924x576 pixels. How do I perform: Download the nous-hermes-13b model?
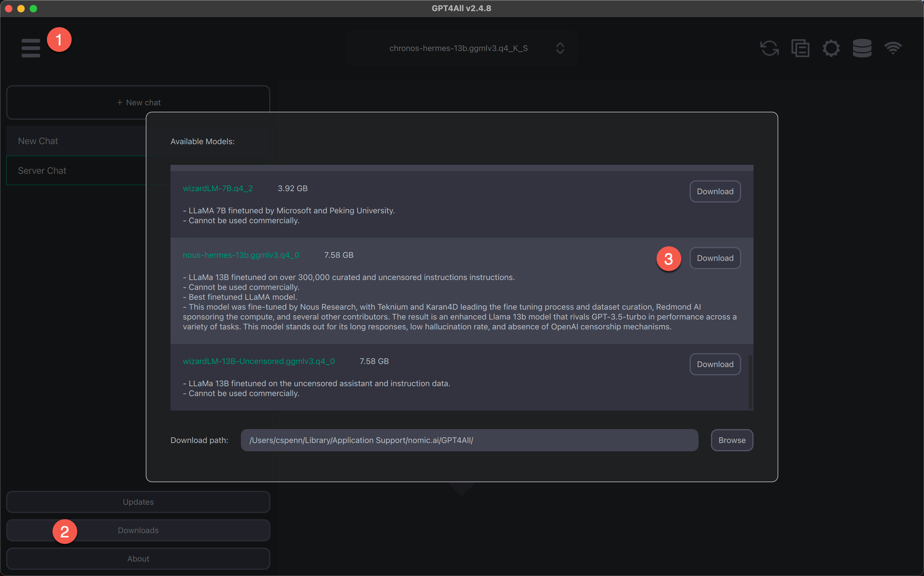[715, 258]
